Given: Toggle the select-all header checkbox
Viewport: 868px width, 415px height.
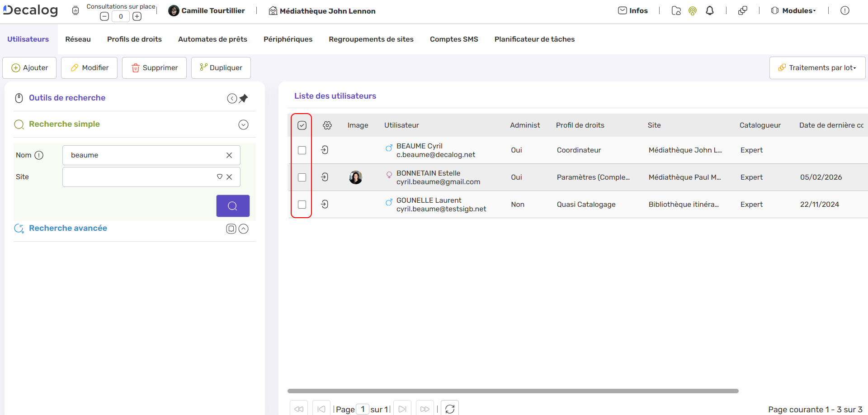Looking at the screenshot, I should [x=302, y=125].
